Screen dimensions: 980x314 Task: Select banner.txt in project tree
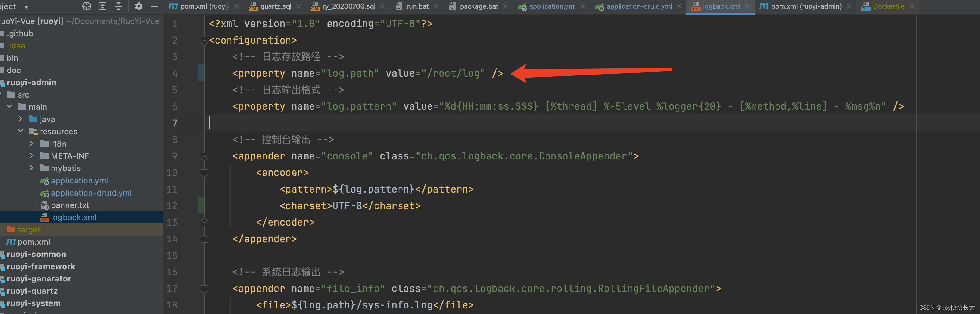pyautogui.click(x=70, y=205)
